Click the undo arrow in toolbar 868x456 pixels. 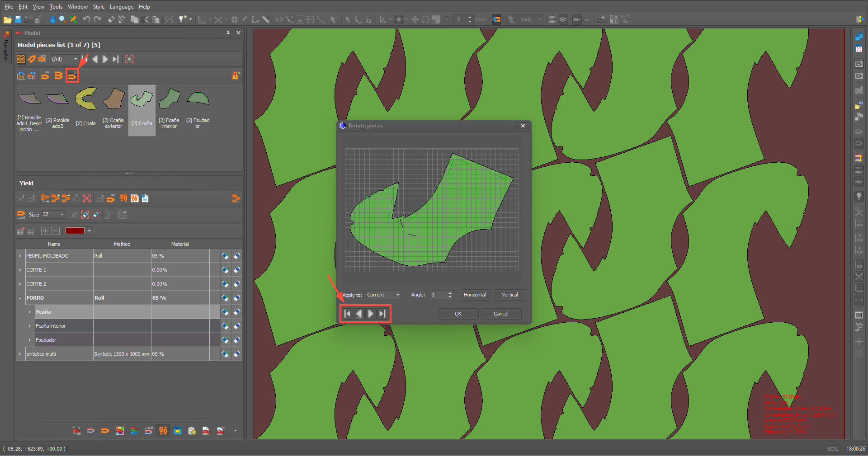[86, 19]
